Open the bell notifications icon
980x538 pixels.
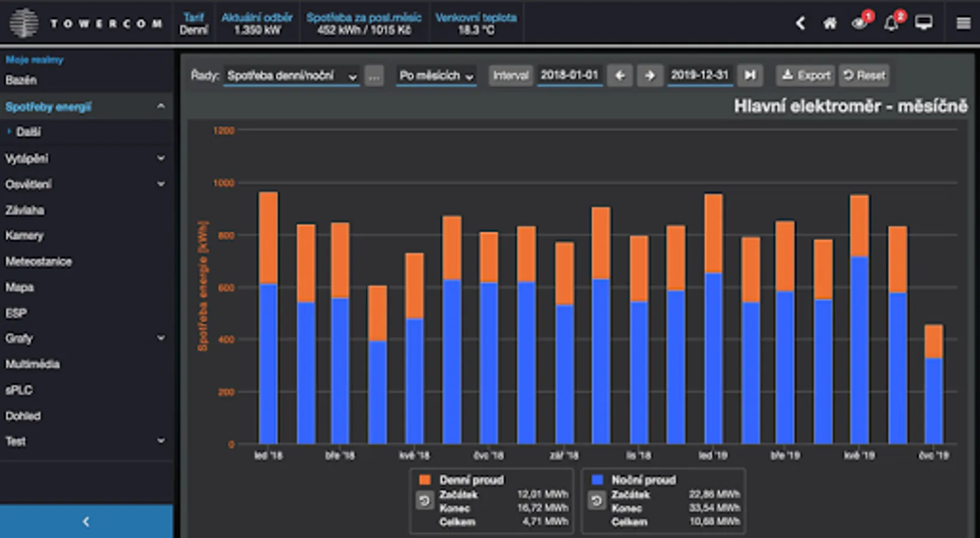pos(891,23)
